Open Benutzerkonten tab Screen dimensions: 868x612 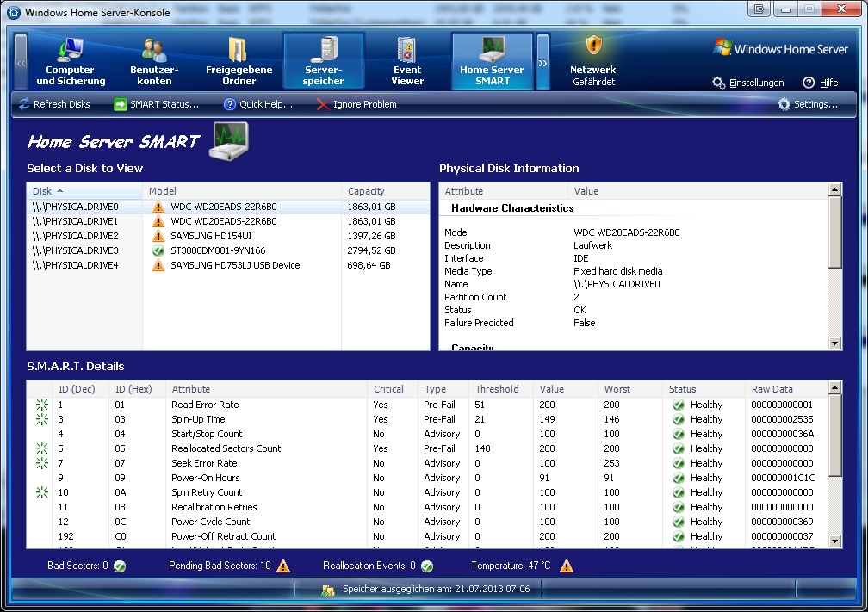click(x=154, y=61)
